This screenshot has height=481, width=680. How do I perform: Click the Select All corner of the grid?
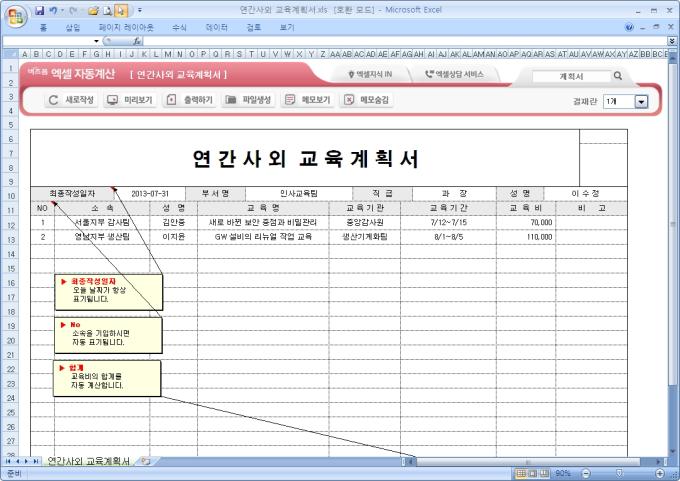10,54
